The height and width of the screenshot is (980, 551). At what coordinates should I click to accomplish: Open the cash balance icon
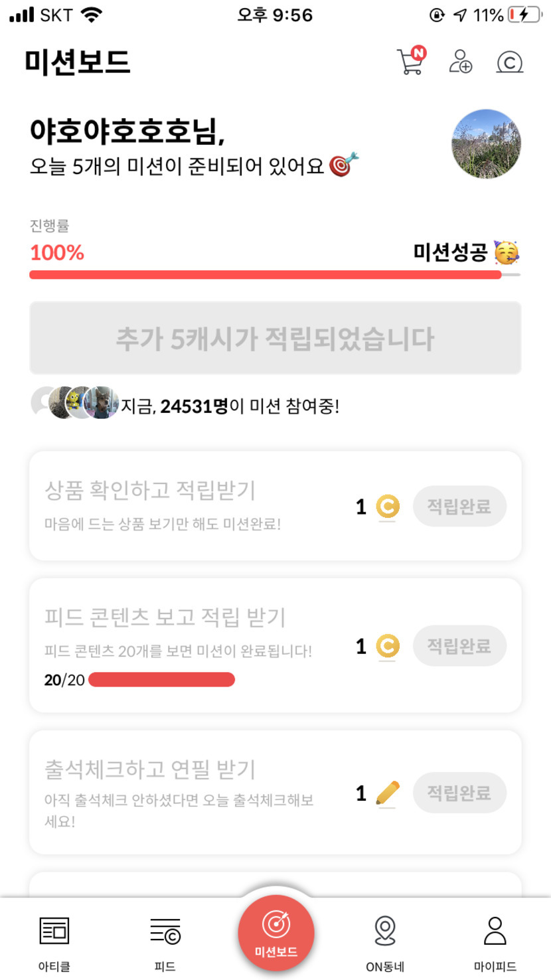pyautogui.click(x=510, y=62)
